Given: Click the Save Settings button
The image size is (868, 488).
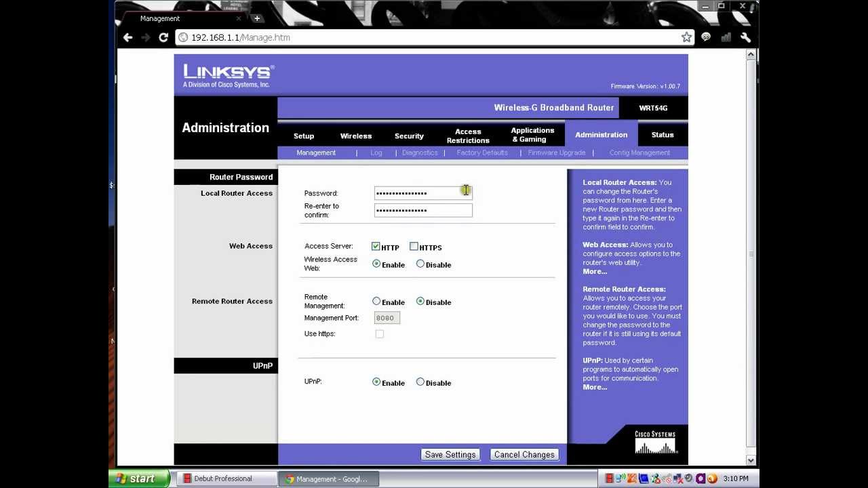Looking at the screenshot, I should point(450,455).
